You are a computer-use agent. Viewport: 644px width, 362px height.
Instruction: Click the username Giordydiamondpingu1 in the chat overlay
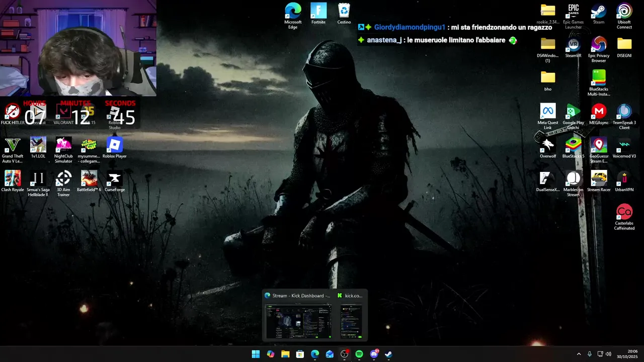410,27
